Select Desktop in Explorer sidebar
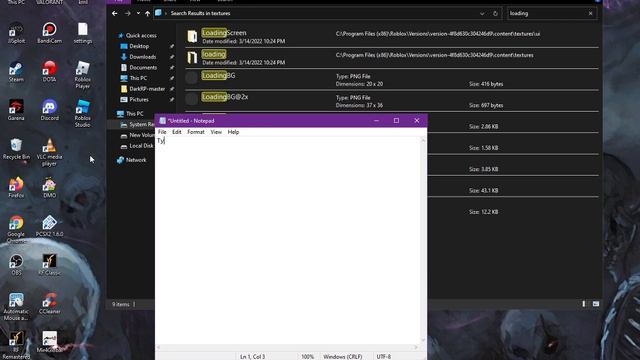Viewport: 640px width, 360px height. tap(139, 46)
